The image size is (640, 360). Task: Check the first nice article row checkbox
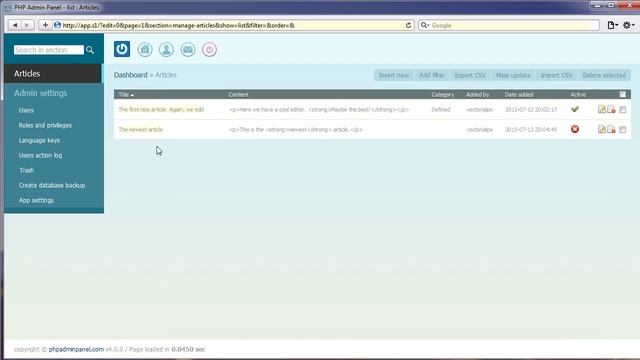pyautogui.click(x=622, y=109)
